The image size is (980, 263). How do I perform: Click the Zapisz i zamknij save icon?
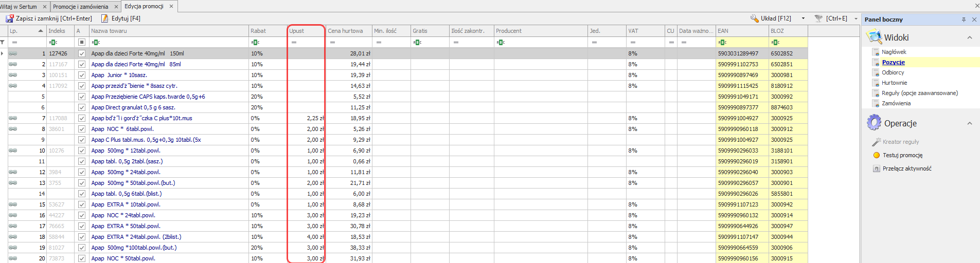click(x=10, y=18)
